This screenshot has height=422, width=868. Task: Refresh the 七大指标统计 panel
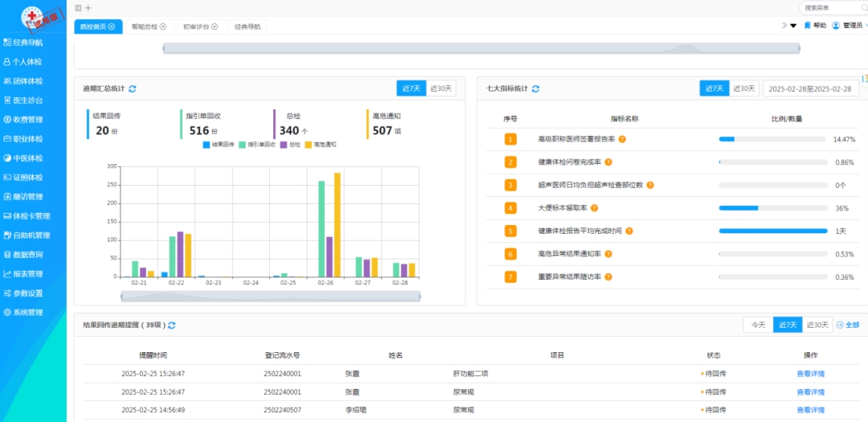click(x=535, y=88)
